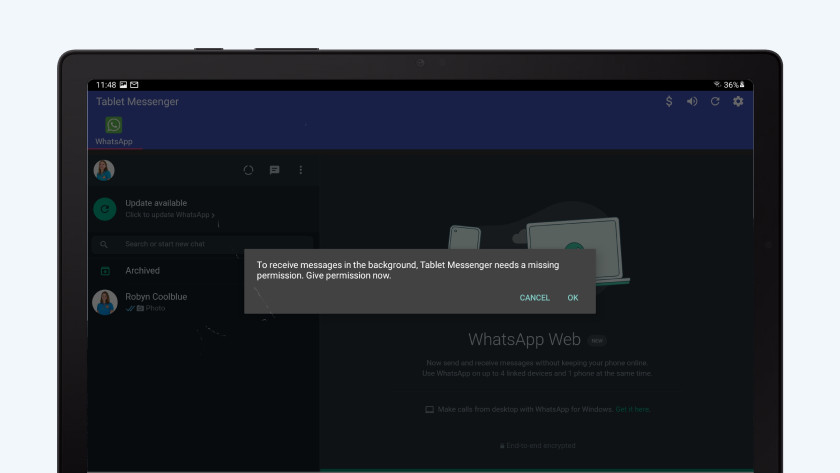Focus the Search or start new chat field
Viewport: 840px width, 473px height.
[x=200, y=244]
